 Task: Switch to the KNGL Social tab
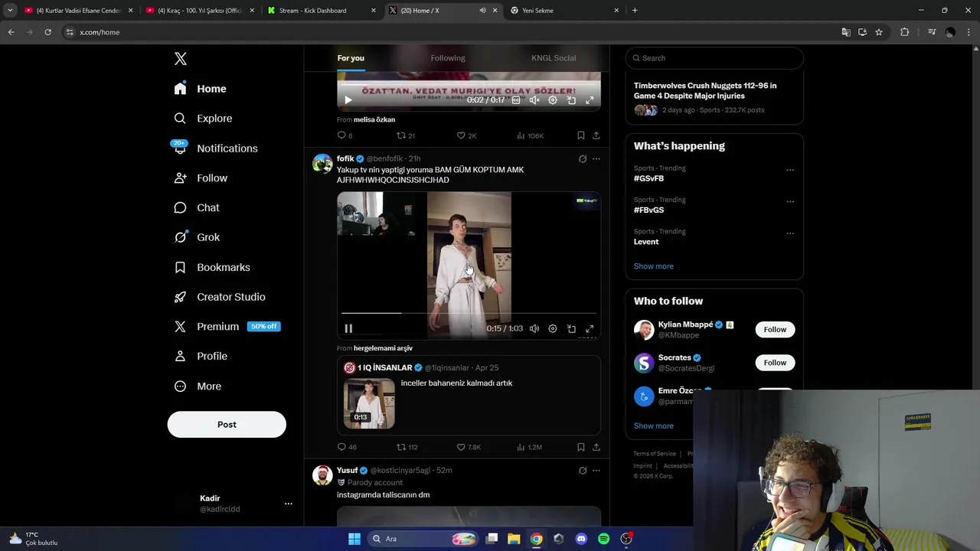tap(554, 58)
